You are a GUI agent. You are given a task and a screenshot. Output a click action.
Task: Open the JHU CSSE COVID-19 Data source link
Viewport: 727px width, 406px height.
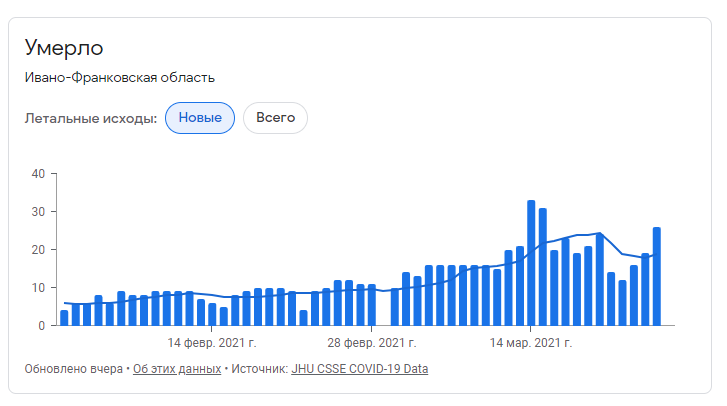click(x=359, y=369)
